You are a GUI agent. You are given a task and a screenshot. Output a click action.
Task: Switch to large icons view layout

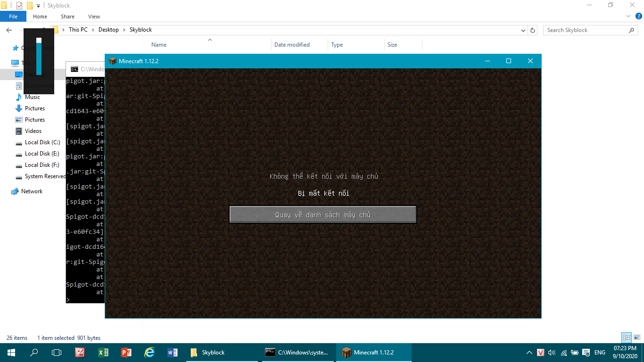coord(637,337)
